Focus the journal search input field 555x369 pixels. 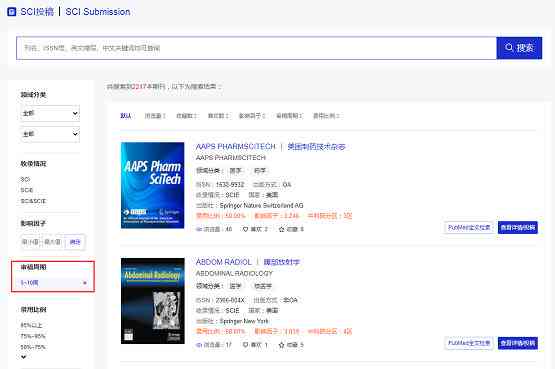[256, 48]
